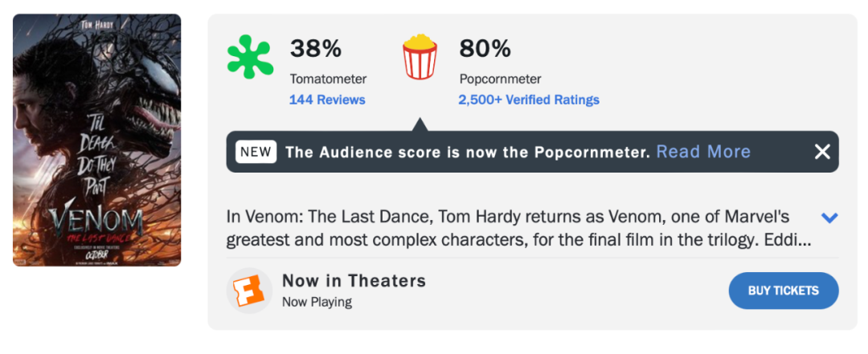Open the 144 Reviews link

(x=327, y=100)
